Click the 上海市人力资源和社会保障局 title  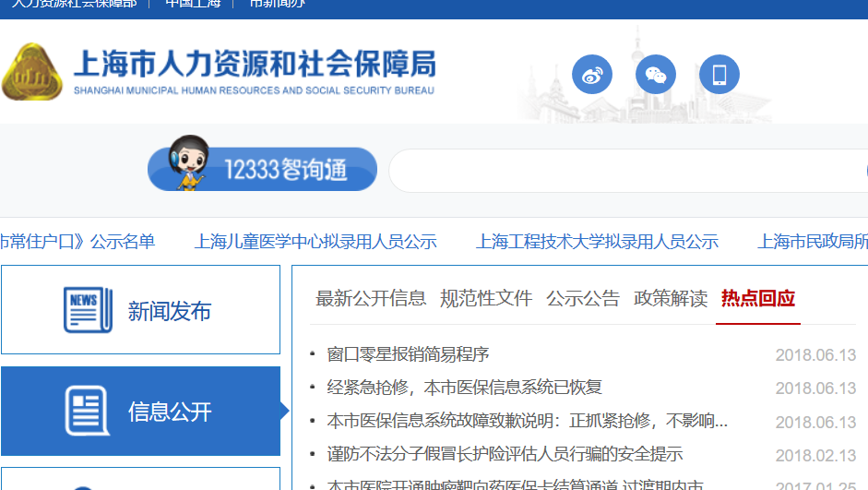(255, 63)
